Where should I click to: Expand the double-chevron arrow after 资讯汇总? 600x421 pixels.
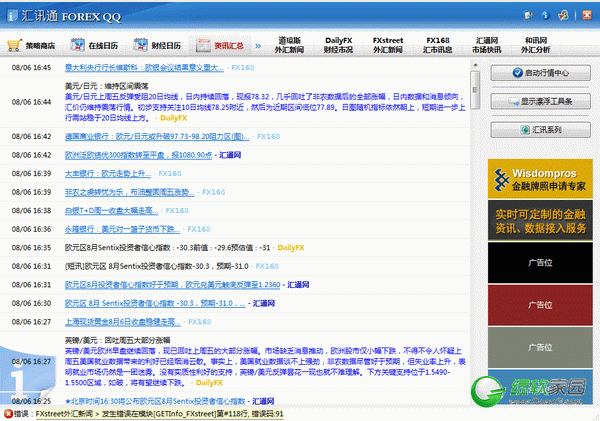pos(258,46)
